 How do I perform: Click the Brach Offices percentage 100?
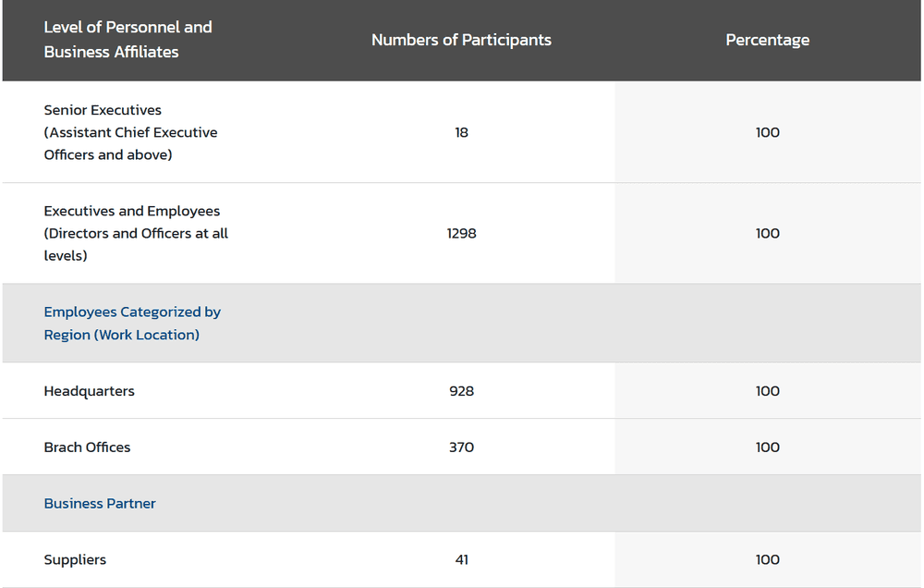pos(767,447)
